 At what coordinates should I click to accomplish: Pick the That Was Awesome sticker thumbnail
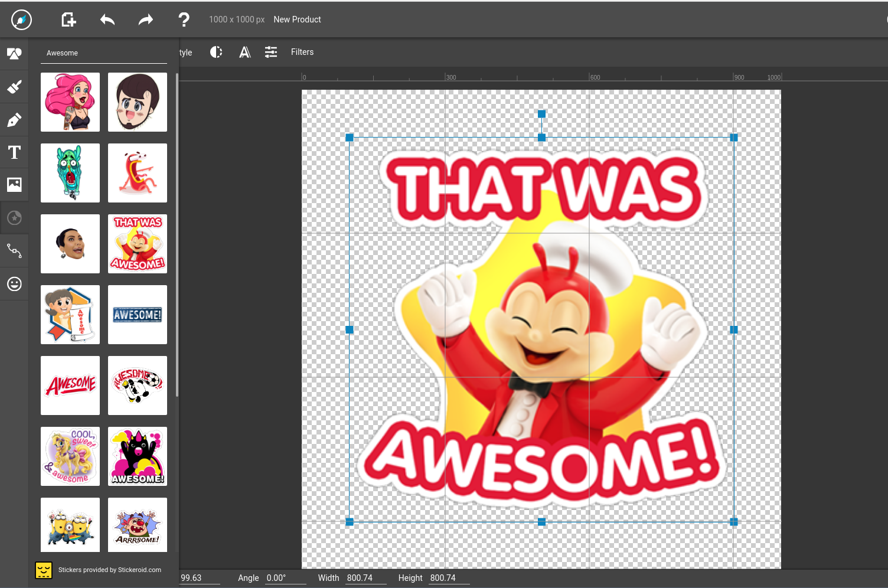[138, 244]
